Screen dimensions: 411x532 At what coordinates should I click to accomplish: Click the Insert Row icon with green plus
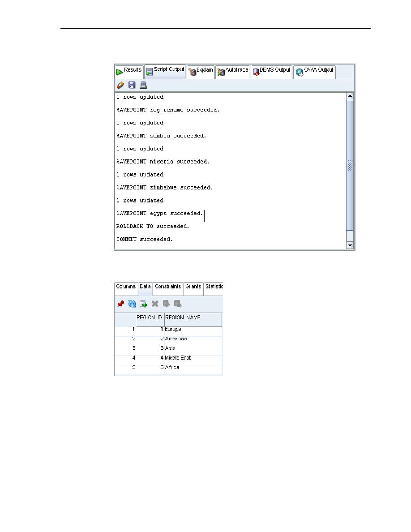click(x=143, y=304)
